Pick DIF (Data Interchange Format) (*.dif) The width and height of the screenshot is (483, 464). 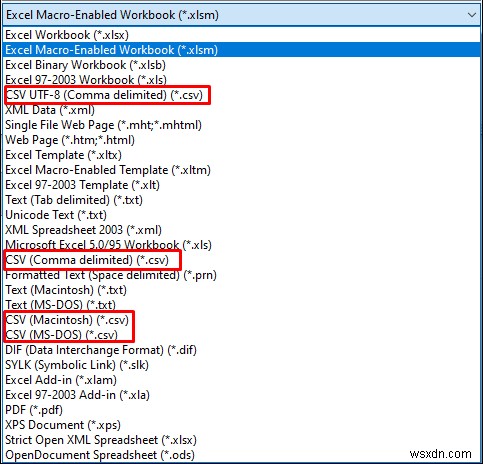(241, 350)
